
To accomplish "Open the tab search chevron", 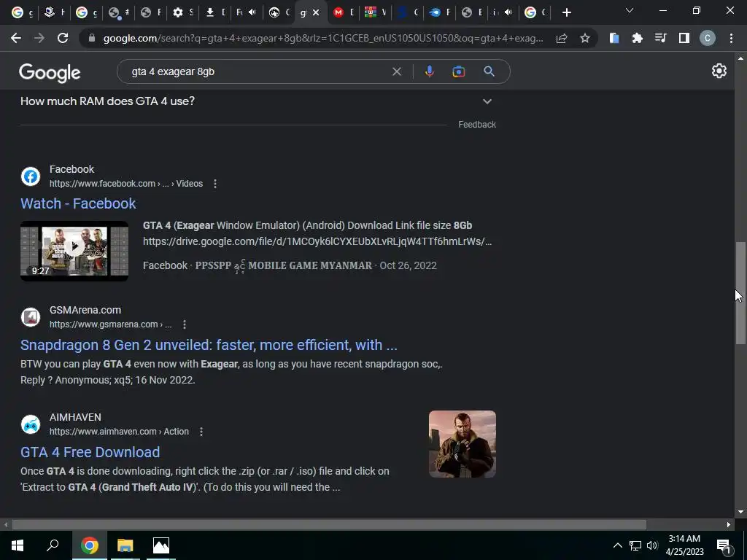I will coord(630,10).
